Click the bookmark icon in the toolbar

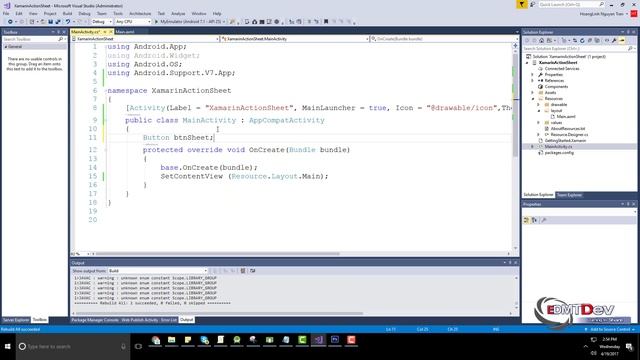coord(326,22)
